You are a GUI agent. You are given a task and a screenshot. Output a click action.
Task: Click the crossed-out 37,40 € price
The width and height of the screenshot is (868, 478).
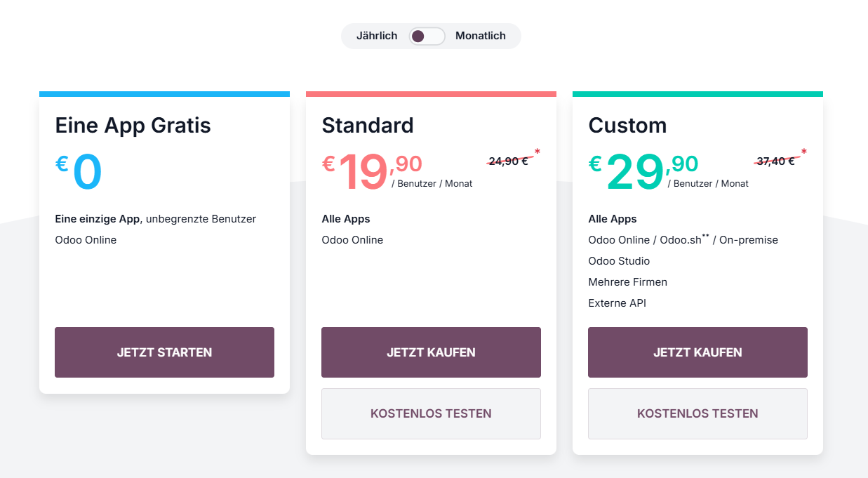775,161
